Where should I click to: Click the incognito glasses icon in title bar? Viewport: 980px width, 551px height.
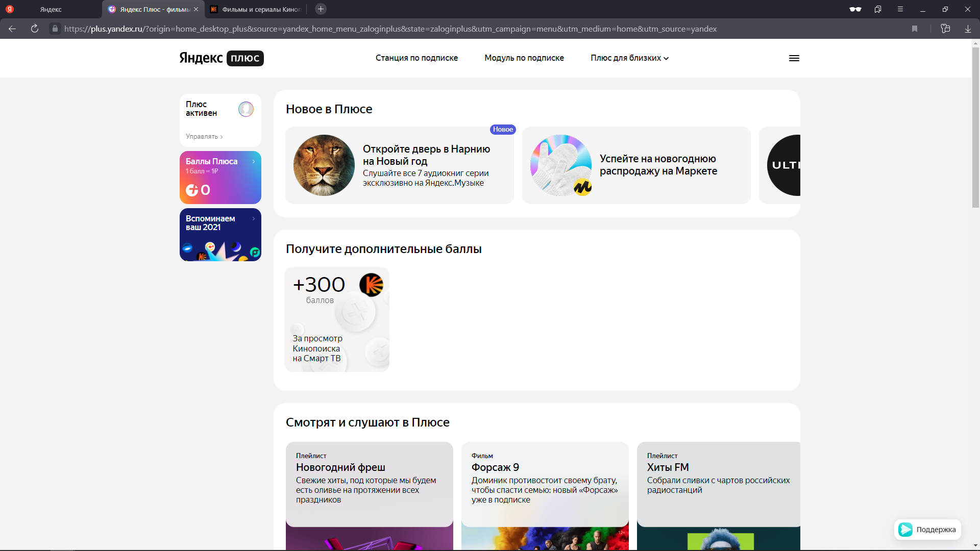pyautogui.click(x=855, y=9)
